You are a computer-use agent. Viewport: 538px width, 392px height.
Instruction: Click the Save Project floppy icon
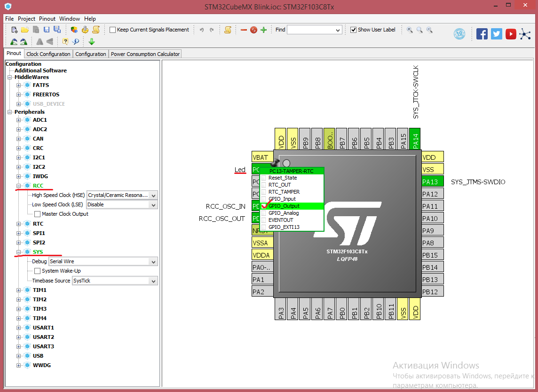(x=46, y=30)
